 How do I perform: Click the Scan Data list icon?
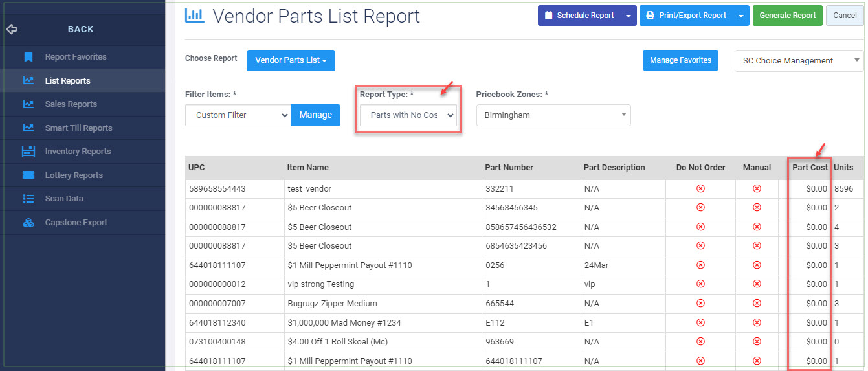coord(28,199)
